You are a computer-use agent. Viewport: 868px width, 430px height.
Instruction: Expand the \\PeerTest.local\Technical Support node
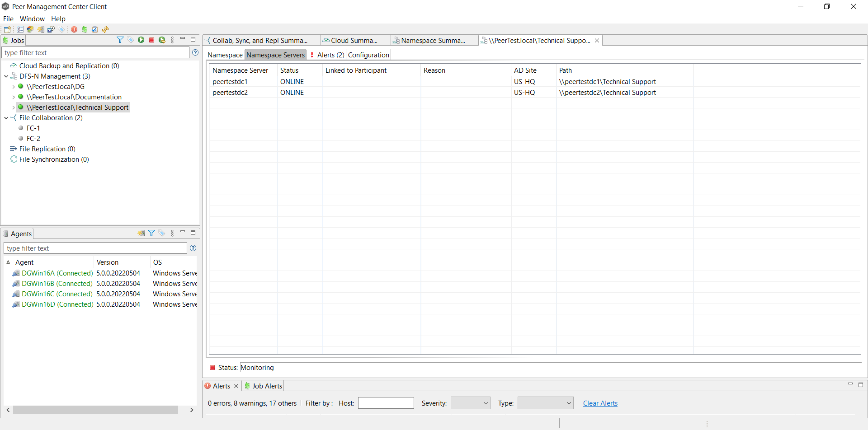click(14, 107)
